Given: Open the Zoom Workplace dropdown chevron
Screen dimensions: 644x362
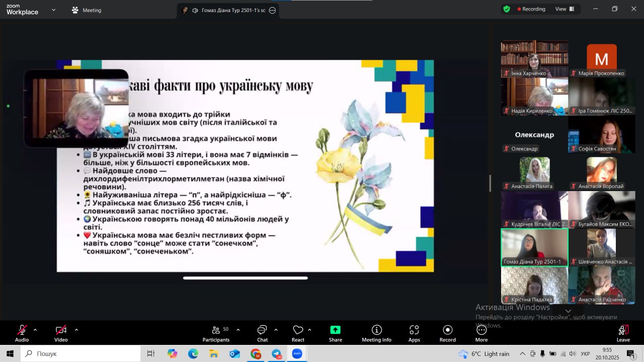Looking at the screenshot, I should coord(54,10).
